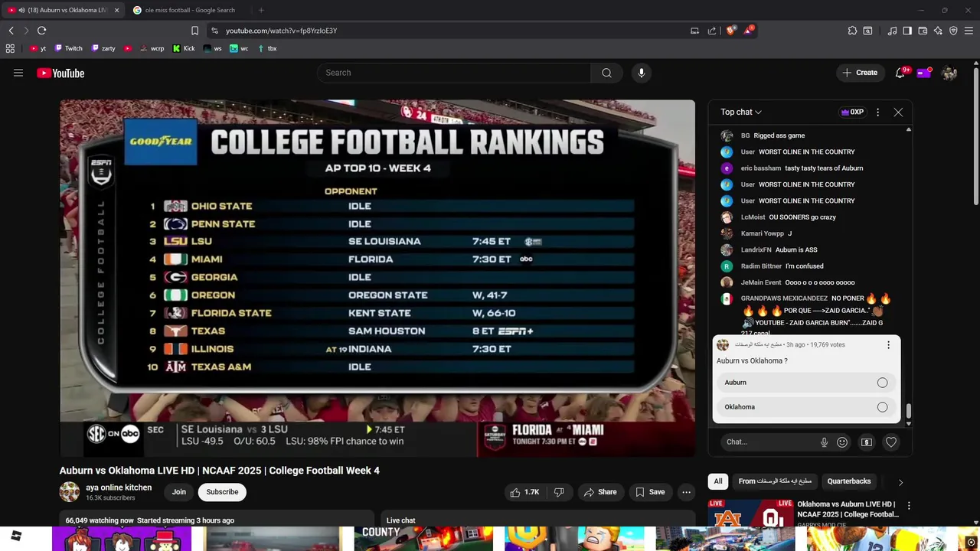The width and height of the screenshot is (980, 551).
Task: Focus the YouTube search field
Action: point(454,73)
